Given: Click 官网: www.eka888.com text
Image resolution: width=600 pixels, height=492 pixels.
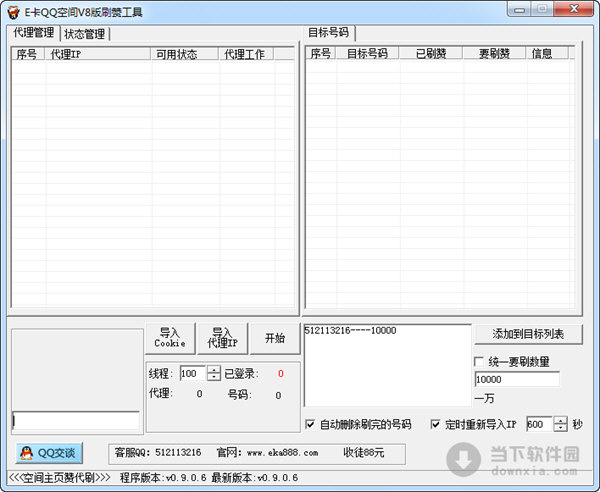Looking at the screenshot, I should click(267, 453).
